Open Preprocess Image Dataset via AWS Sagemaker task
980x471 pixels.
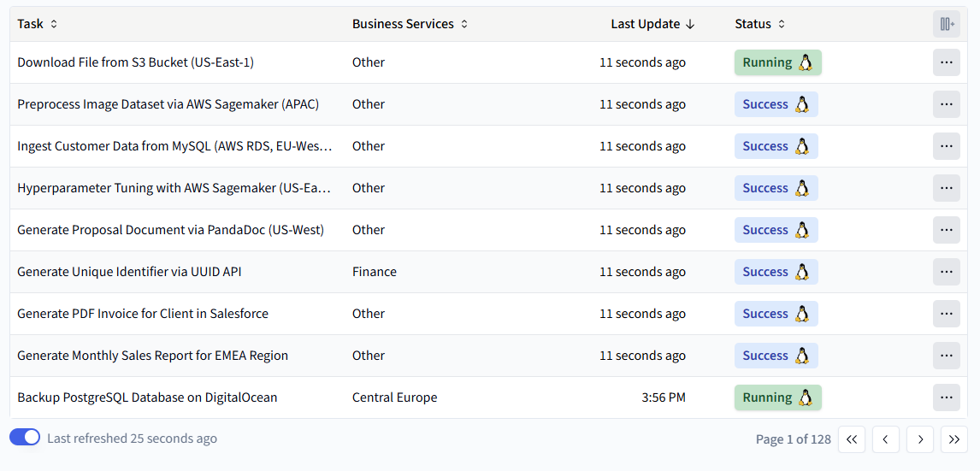click(168, 104)
